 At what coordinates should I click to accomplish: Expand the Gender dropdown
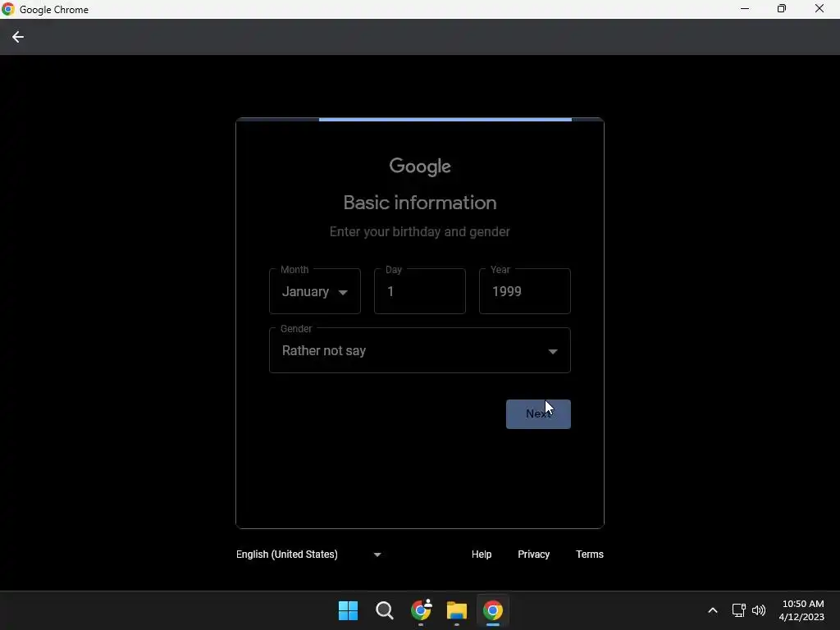tap(419, 350)
